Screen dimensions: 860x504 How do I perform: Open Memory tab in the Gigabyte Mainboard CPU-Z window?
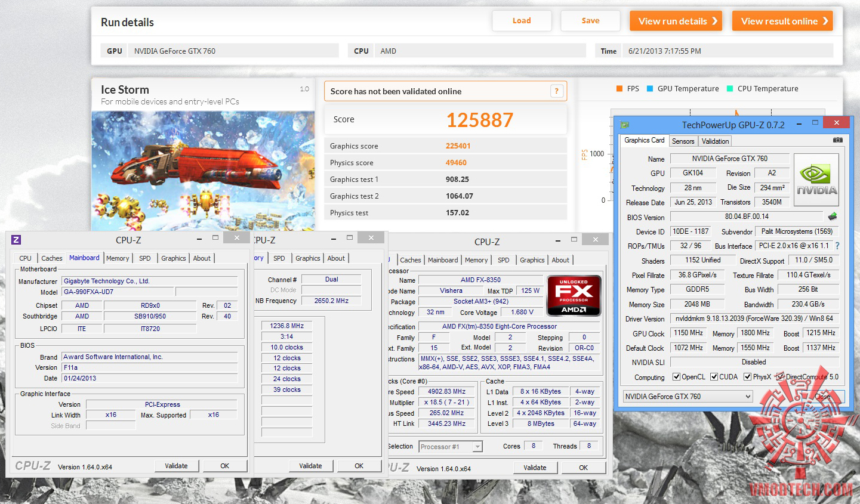[118, 258]
